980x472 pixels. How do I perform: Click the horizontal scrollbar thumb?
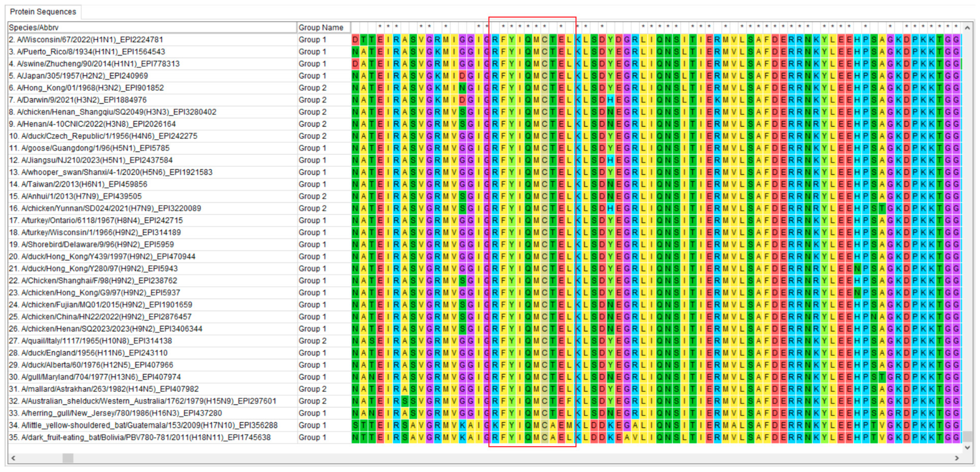tap(68, 458)
